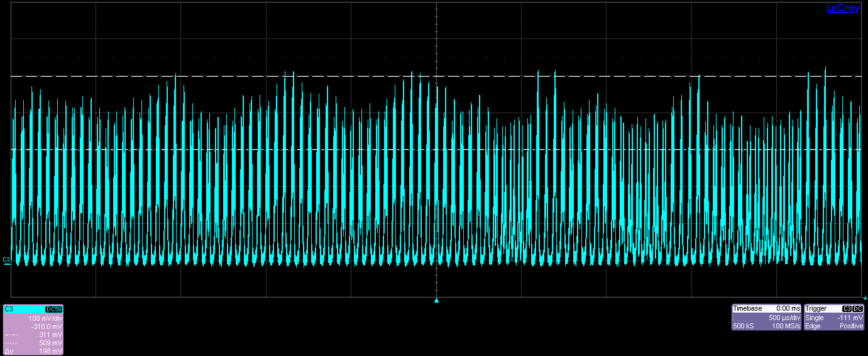Click the Single trigger mode label
This screenshot has height=356, width=868.
click(x=815, y=318)
